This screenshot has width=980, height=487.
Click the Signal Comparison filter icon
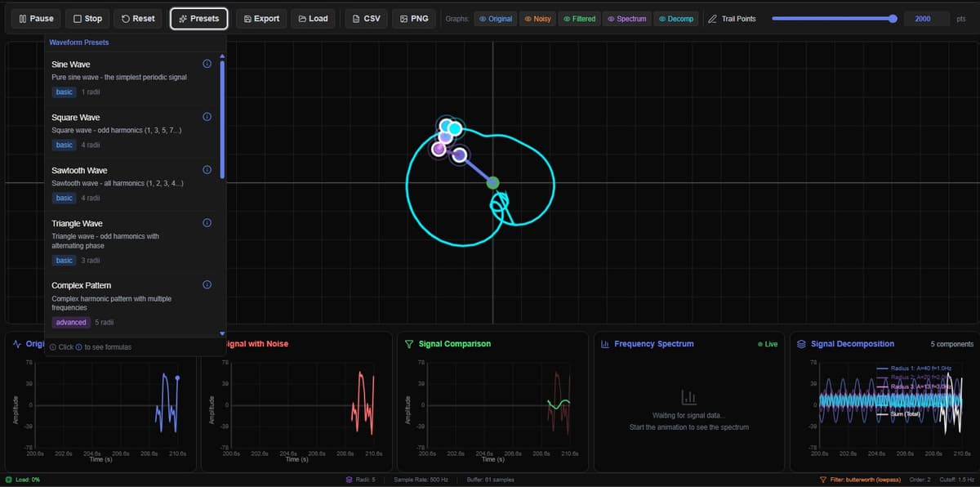point(409,344)
